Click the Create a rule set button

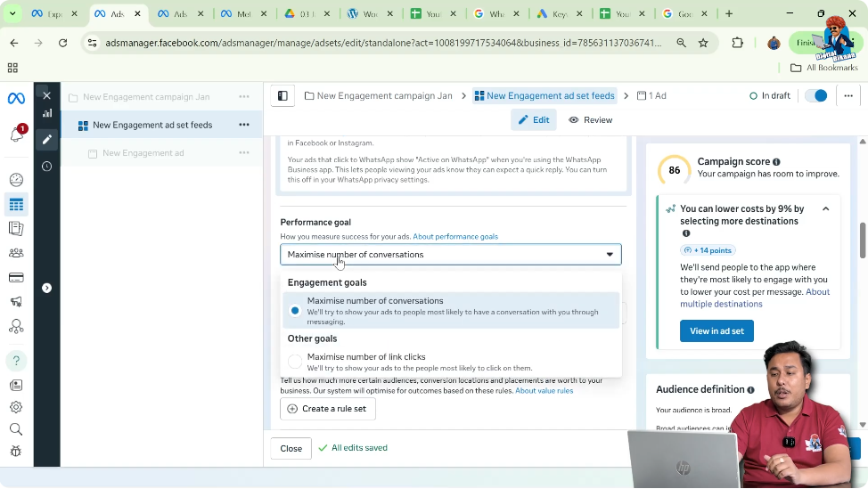pyautogui.click(x=328, y=409)
